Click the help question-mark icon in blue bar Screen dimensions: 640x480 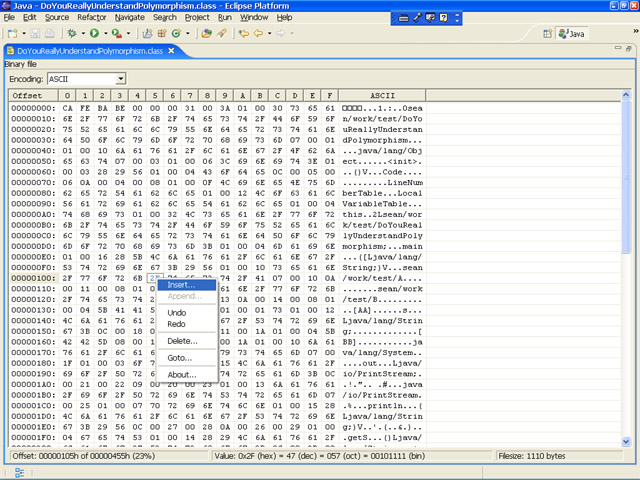click(x=444, y=18)
